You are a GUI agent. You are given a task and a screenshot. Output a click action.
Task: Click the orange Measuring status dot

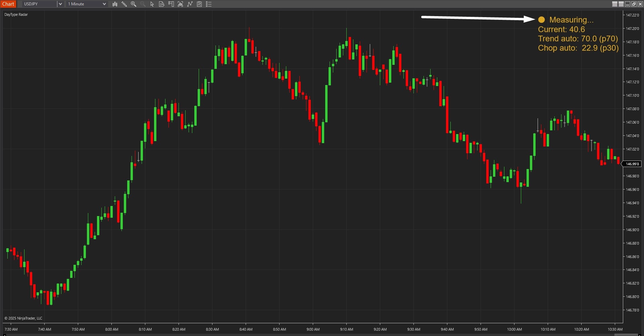pos(541,19)
